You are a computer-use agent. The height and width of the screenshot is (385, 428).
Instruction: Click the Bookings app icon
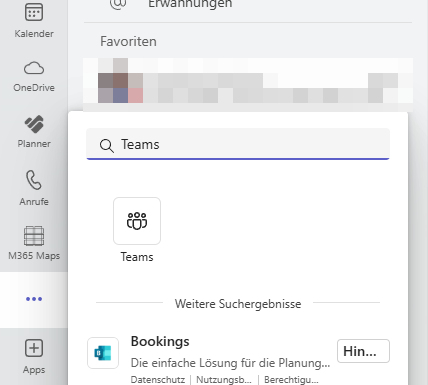tap(103, 353)
